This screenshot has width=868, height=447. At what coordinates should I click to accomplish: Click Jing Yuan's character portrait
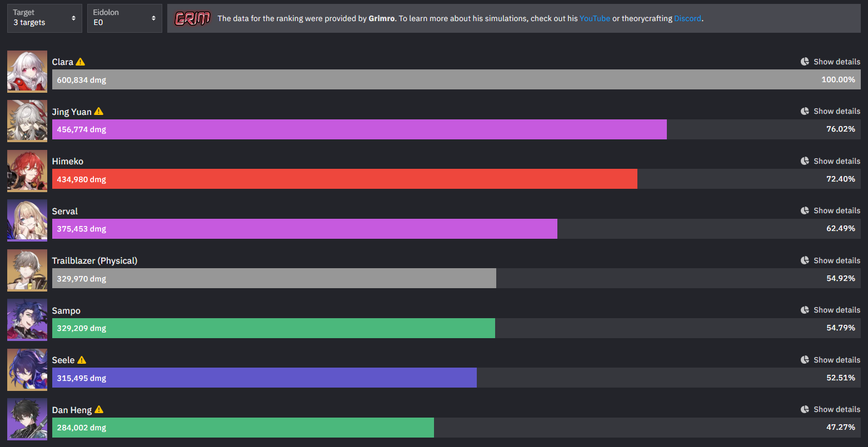[x=27, y=121]
